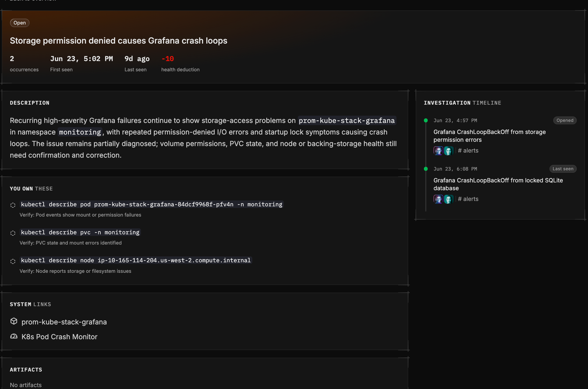Open the prom-kube-stack-grafana system link
The image size is (588, 389).
(x=64, y=322)
